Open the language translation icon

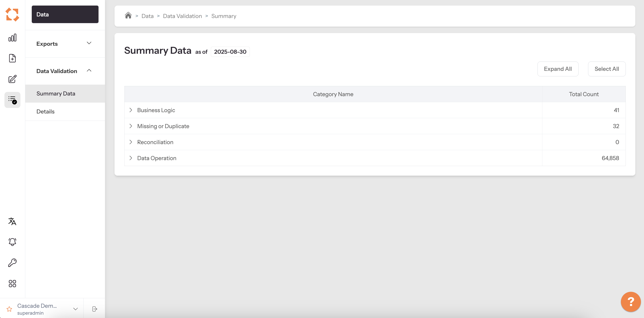pos(12,221)
